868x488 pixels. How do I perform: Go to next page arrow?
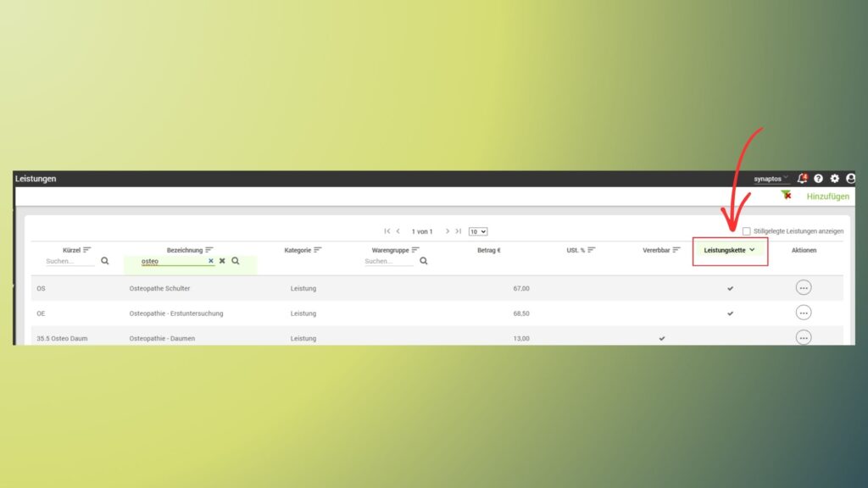[x=448, y=231]
